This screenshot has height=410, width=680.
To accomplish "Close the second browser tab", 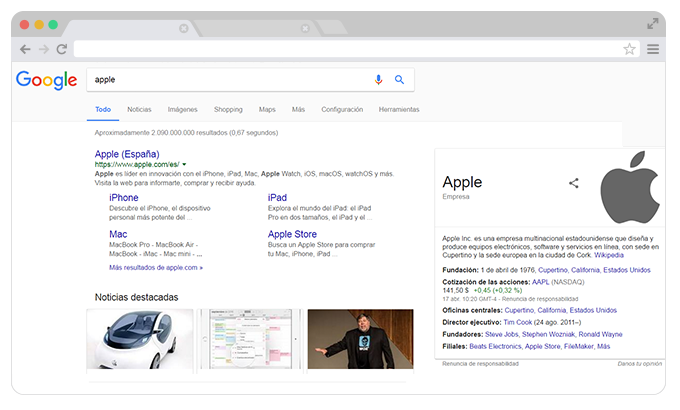I will pos(305,28).
